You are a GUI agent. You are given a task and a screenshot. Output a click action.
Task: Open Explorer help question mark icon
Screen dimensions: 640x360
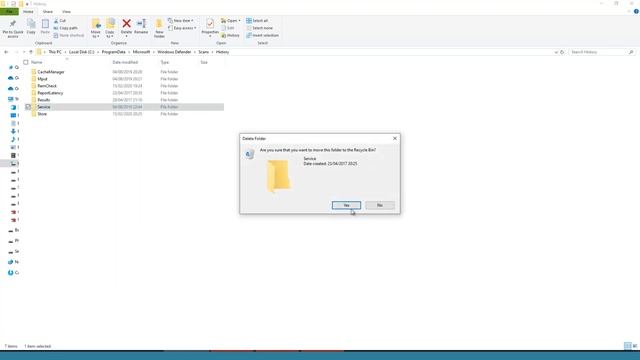click(x=636, y=11)
